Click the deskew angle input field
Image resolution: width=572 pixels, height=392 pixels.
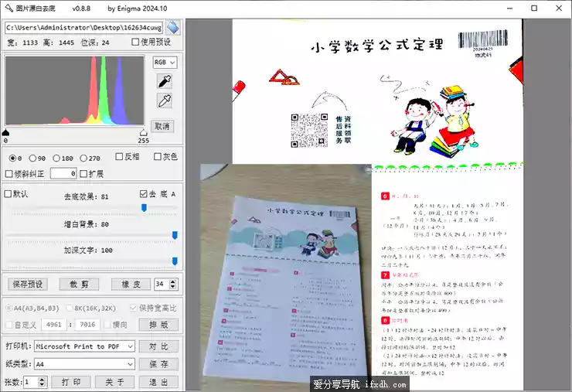tap(63, 174)
